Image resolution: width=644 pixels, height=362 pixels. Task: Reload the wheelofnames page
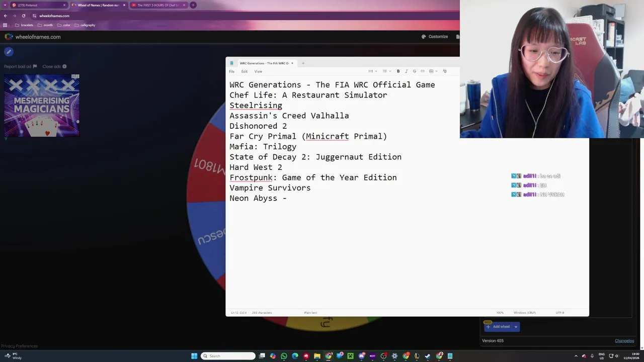pos(24,16)
